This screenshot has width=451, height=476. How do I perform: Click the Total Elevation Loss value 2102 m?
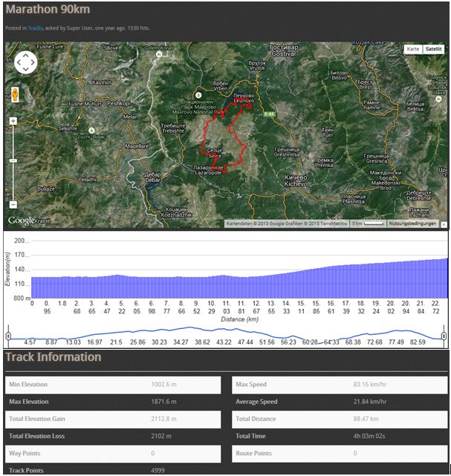161,436
